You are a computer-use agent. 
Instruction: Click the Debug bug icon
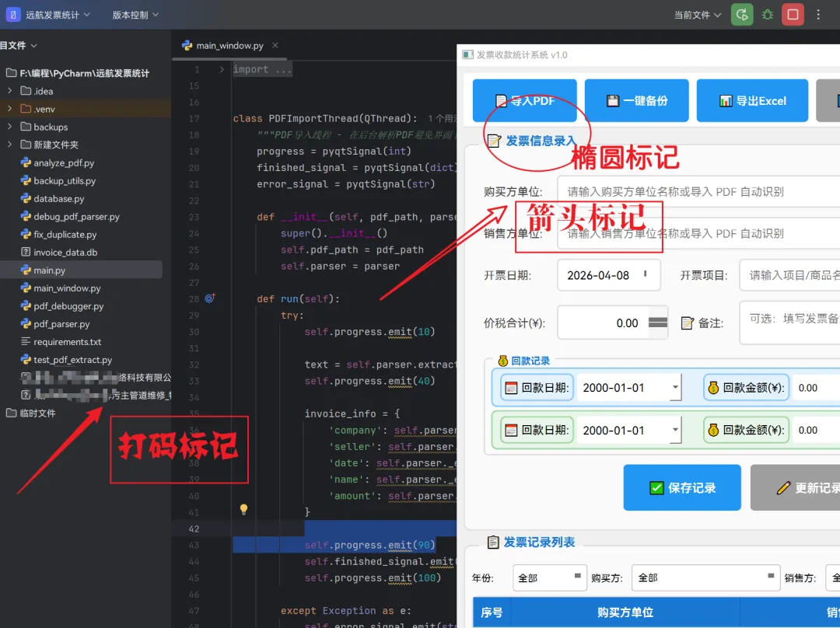tap(767, 15)
